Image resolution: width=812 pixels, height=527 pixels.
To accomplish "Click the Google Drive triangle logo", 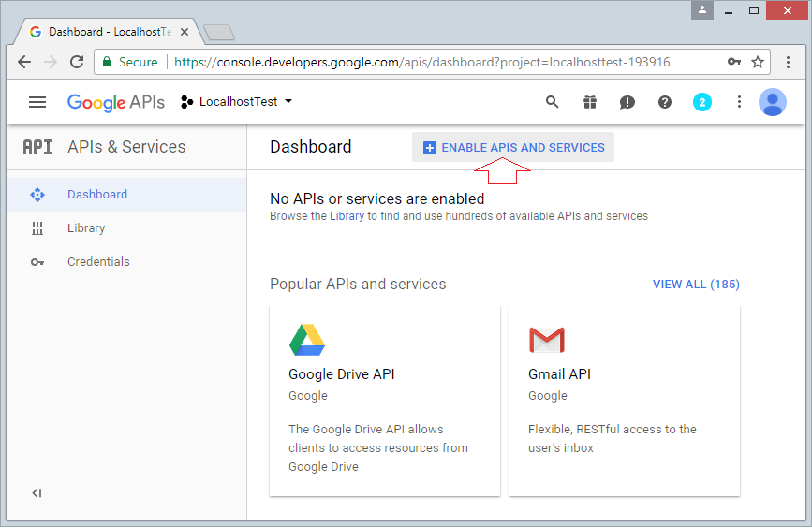I will coord(307,340).
